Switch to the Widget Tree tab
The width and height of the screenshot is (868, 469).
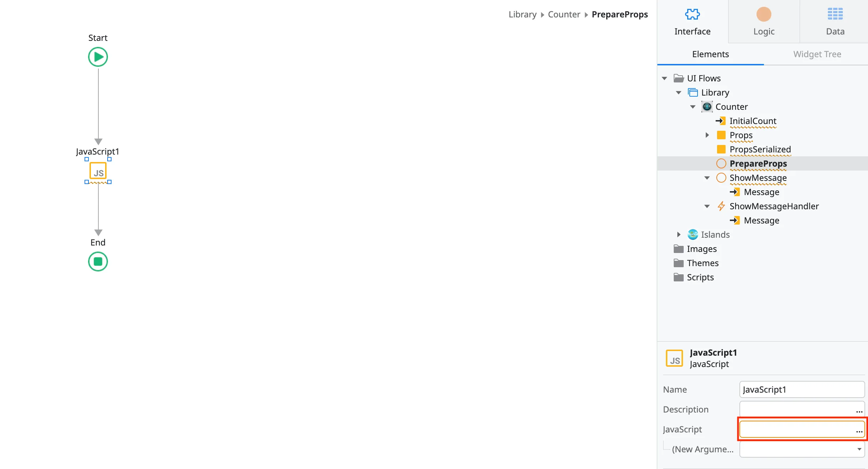817,54
